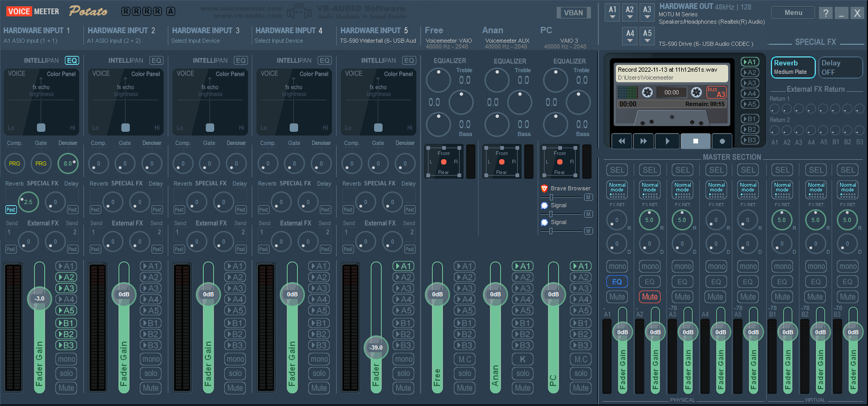Click Hardware Input 1 fader knob at -3.0

pyautogui.click(x=40, y=298)
